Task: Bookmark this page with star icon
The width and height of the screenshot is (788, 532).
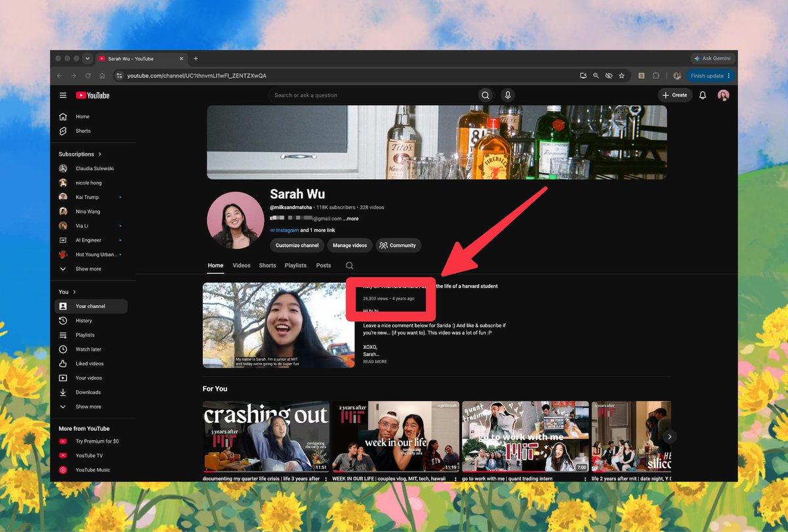Action: point(621,76)
